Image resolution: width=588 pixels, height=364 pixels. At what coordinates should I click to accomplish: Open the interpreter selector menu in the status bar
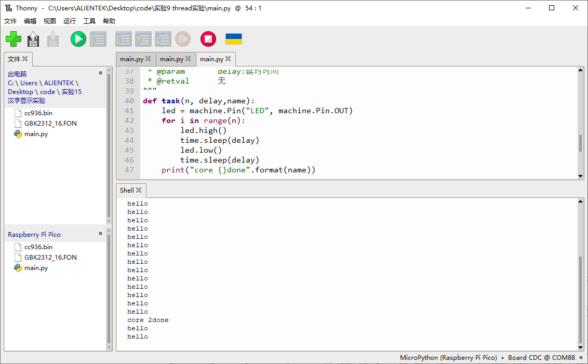point(581,358)
